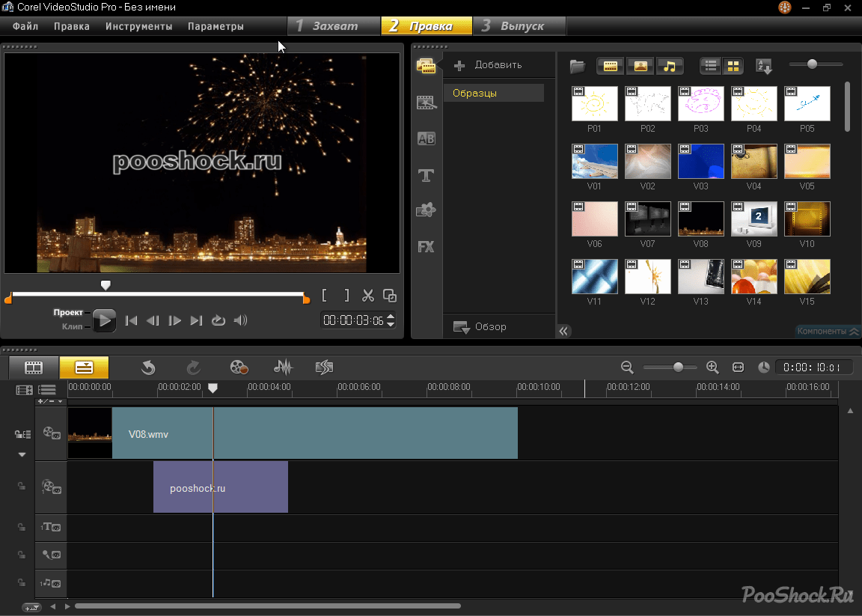862x616 pixels.
Task: Switch to Storyboard view toggle
Action: (x=33, y=368)
